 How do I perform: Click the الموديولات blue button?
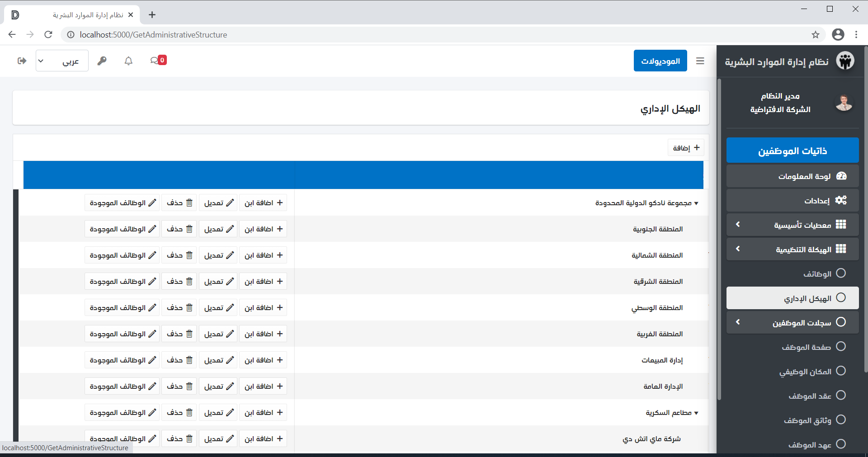pos(660,61)
